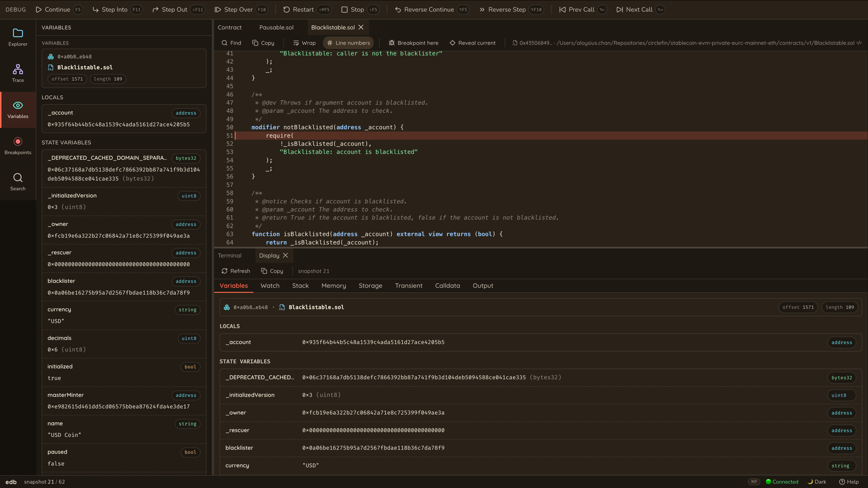Toggle the Dark theme in status bar
The width and height of the screenshot is (868, 488).
click(x=817, y=482)
